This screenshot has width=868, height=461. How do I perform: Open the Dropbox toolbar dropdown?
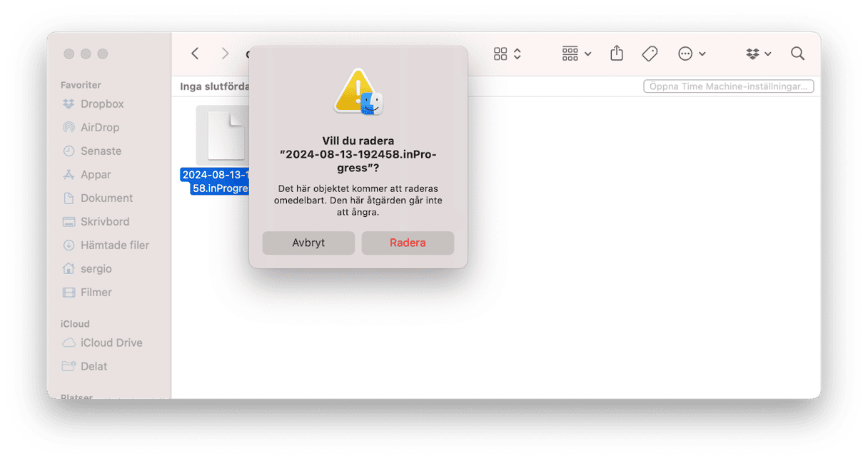[x=759, y=54]
